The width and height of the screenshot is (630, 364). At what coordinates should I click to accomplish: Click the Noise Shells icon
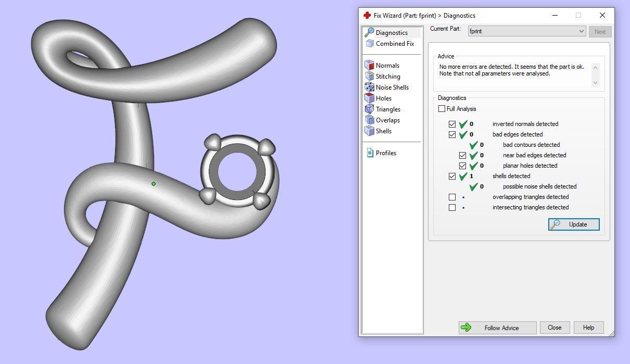click(x=369, y=87)
